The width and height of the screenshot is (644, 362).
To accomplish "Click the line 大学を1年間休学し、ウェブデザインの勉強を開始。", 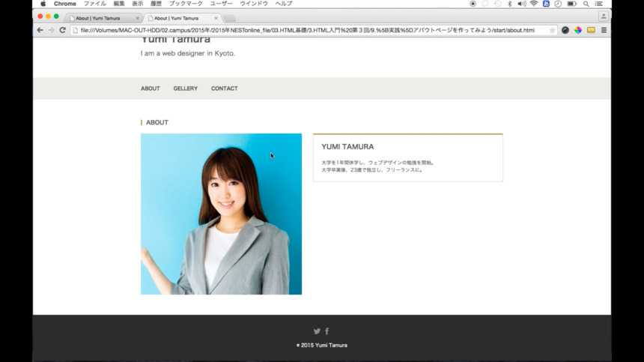I will [378, 163].
